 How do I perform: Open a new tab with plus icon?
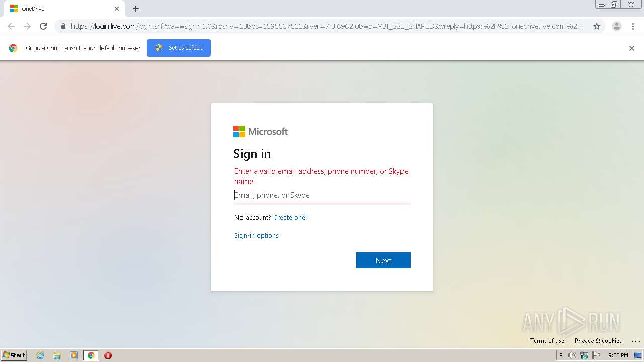(x=136, y=9)
